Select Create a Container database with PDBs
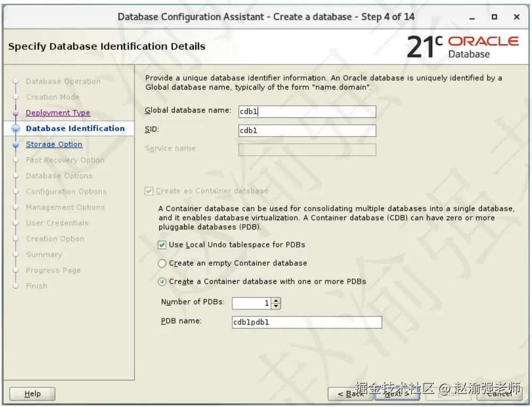 click(x=162, y=282)
